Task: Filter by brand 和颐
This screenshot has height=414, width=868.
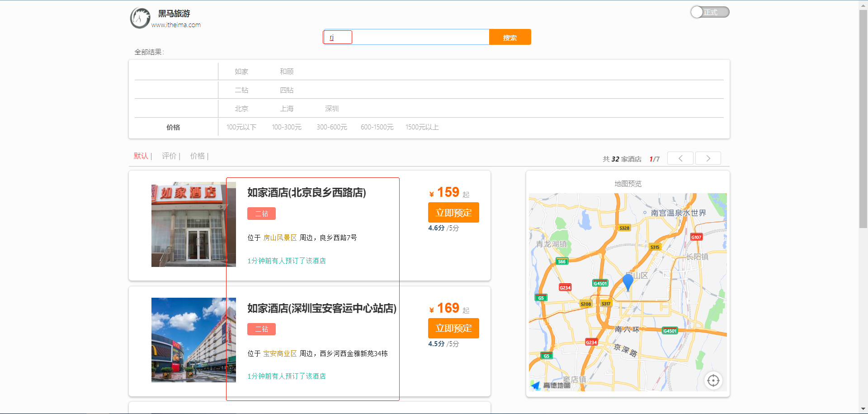Action: coord(287,71)
